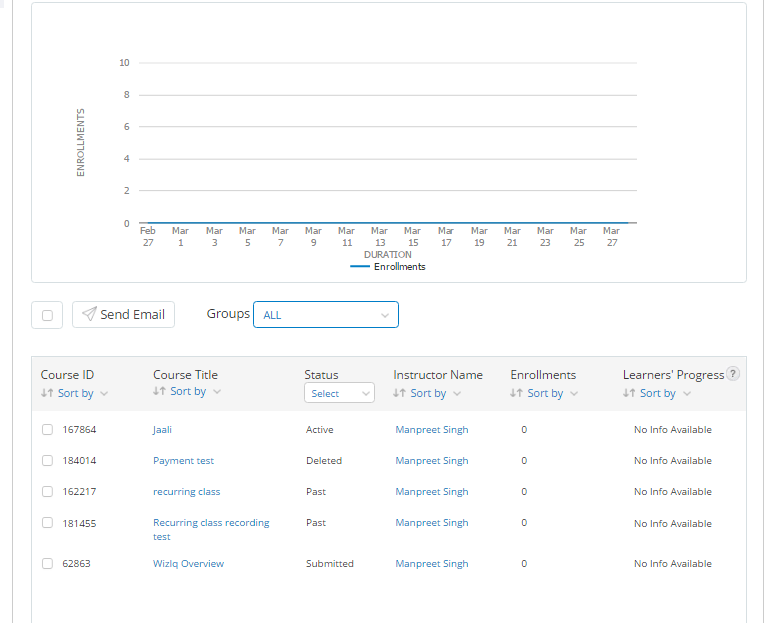This screenshot has height=623, width=769.
Task: Click the sort arrows icon under Course Title
Action: [x=159, y=391]
